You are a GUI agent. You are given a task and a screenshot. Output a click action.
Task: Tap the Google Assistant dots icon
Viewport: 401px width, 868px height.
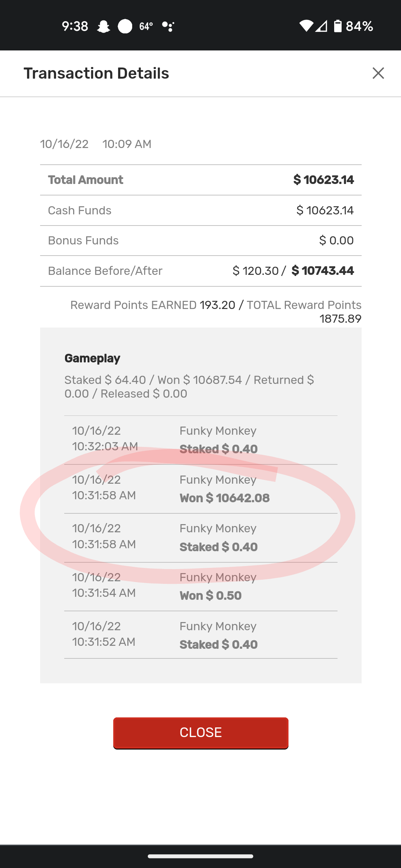coord(168,26)
